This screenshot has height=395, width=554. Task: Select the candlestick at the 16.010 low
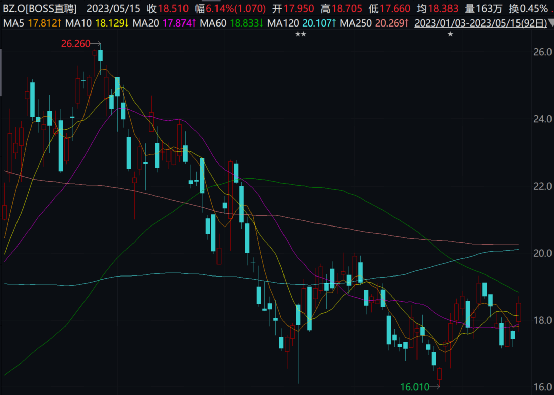pos(440,374)
